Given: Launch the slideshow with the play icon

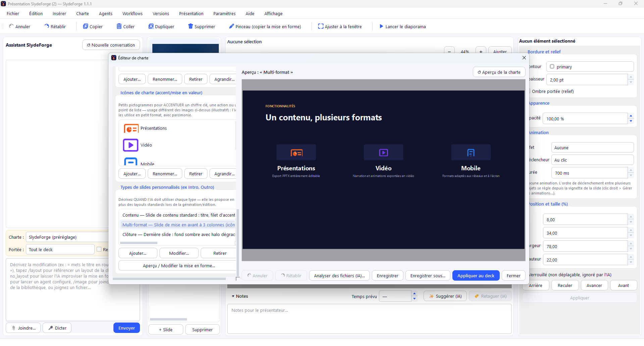Looking at the screenshot, I should 381,26.
